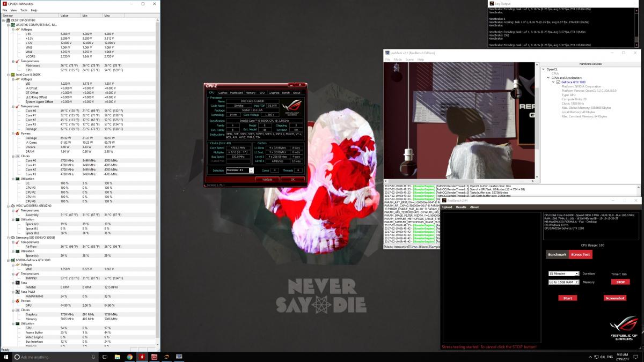Collapse the WDC WD30EFRX hard drive node
This screenshot has width=644, height=362.
[x=8, y=206]
